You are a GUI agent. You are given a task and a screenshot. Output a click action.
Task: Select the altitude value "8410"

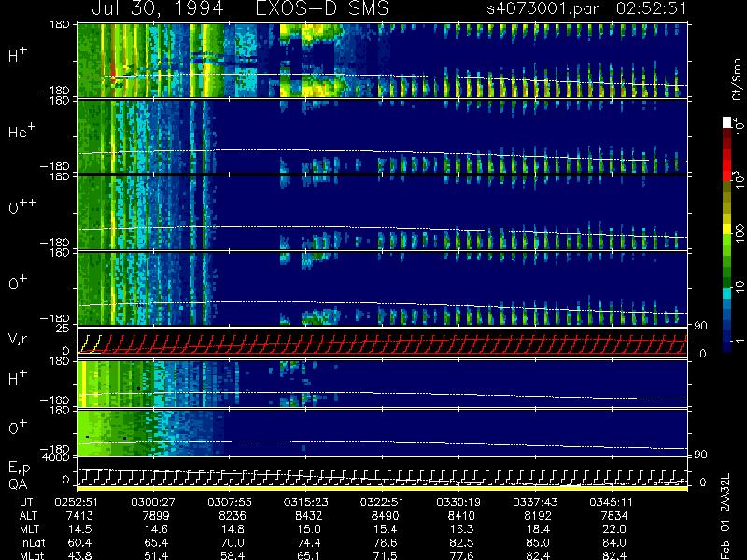coord(461,516)
